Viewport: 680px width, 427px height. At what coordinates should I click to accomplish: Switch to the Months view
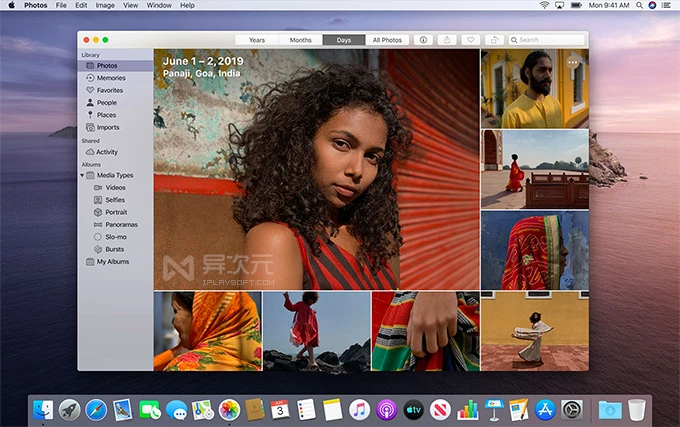(x=301, y=40)
